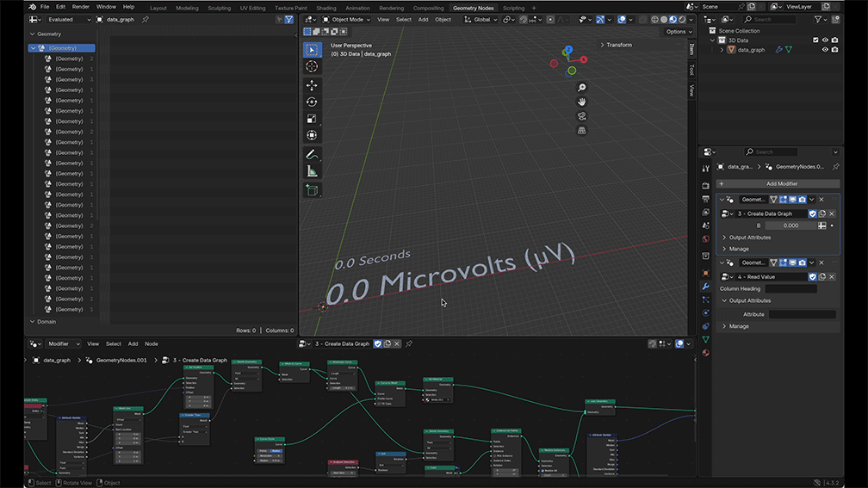Toggle fake user shield for 4 - Read Value
The width and height of the screenshot is (868, 488).
point(813,276)
